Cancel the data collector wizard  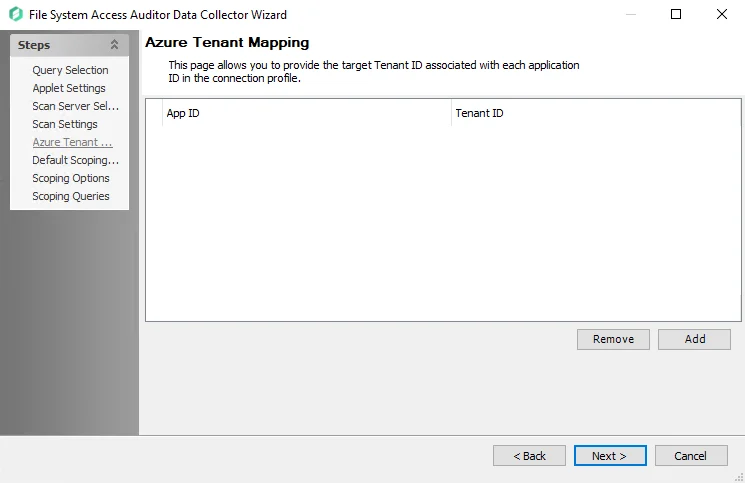tap(691, 456)
